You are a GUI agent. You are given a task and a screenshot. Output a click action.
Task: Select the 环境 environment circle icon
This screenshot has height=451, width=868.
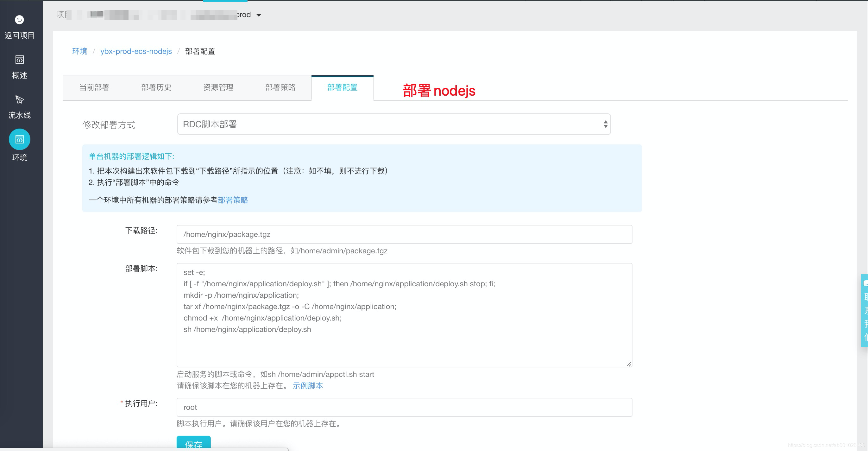point(19,140)
